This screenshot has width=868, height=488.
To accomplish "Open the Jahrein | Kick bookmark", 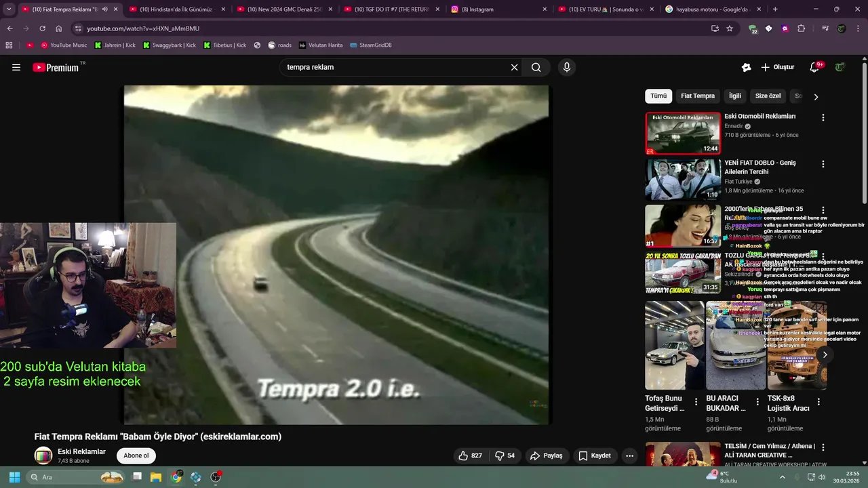I will coord(115,45).
